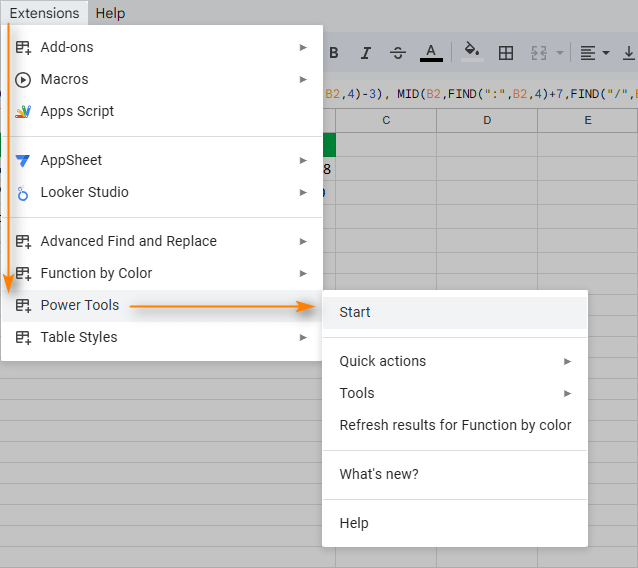Image resolution: width=638 pixels, height=568 pixels.
Task: Click the Macros play icon
Action: coord(23,79)
